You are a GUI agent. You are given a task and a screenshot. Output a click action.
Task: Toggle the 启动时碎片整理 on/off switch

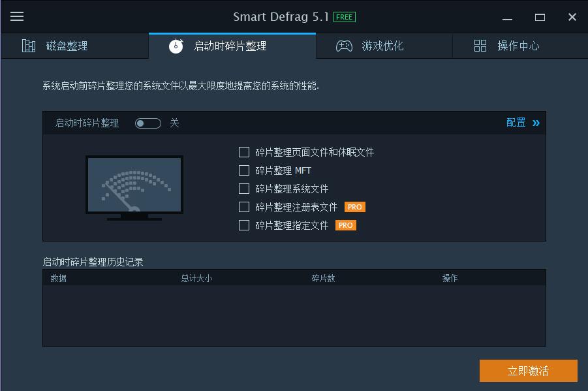click(x=148, y=123)
